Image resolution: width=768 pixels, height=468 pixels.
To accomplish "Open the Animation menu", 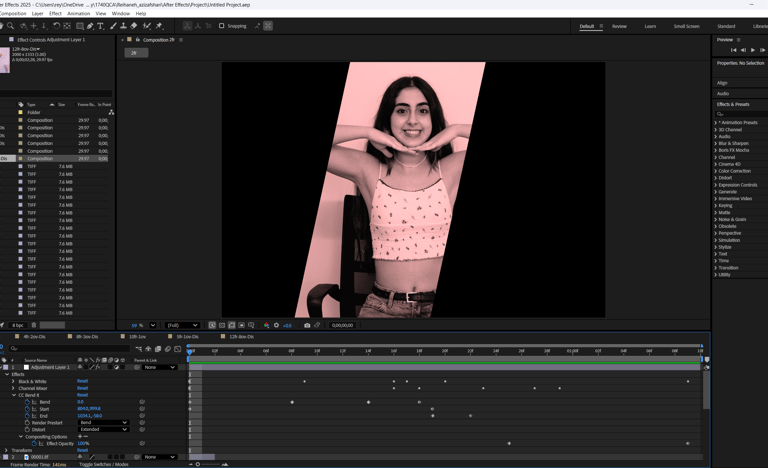I will 78,13.
